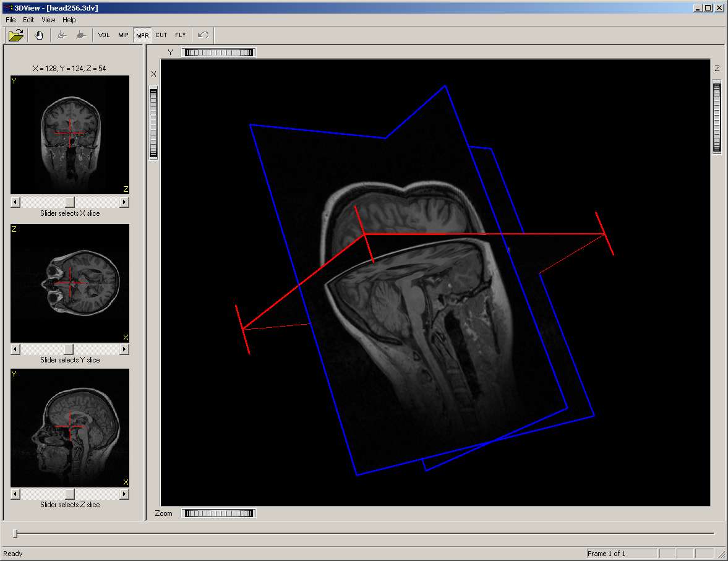The width and height of the screenshot is (728, 561).
Task: Click right arrow of Z slice slider
Action: 124,494
